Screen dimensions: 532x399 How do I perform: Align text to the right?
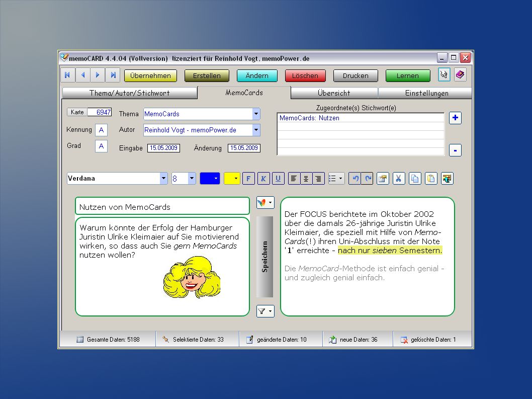[318, 179]
